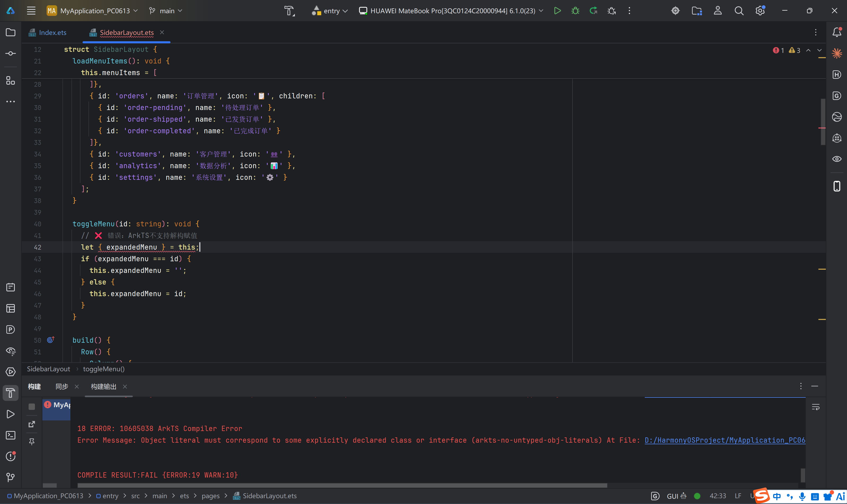
Task: Close the 构建输出 tab
Action: [125, 387]
